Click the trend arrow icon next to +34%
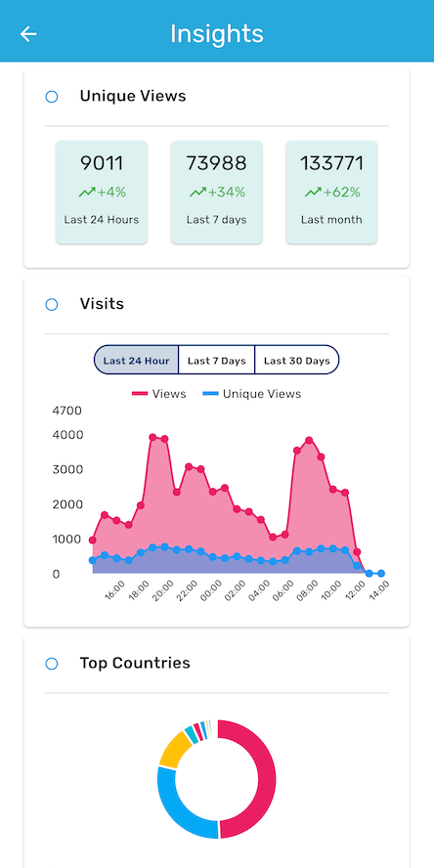 tap(198, 193)
